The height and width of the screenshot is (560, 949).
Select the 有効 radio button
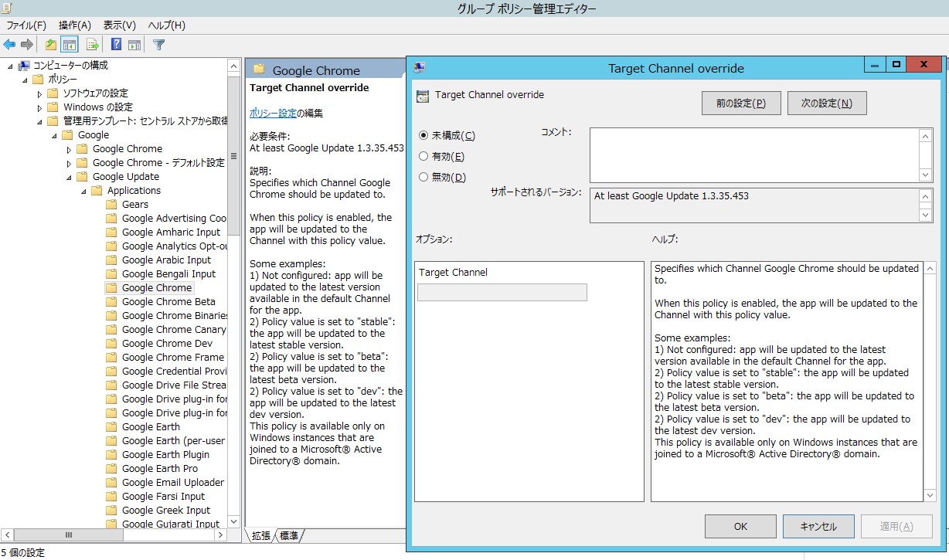click(x=424, y=155)
